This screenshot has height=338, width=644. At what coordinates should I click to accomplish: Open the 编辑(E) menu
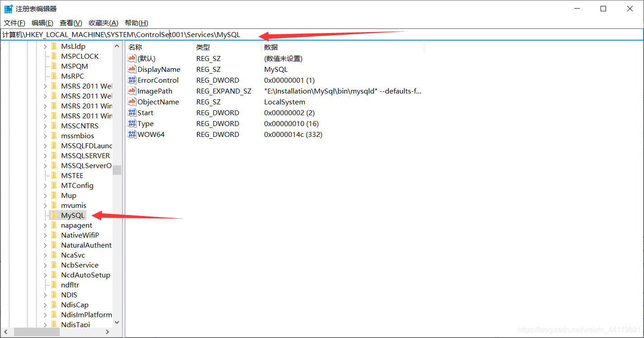point(43,23)
